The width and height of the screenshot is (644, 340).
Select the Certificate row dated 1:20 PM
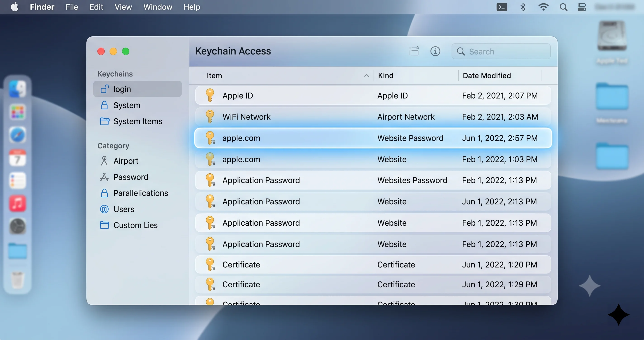[x=373, y=264]
